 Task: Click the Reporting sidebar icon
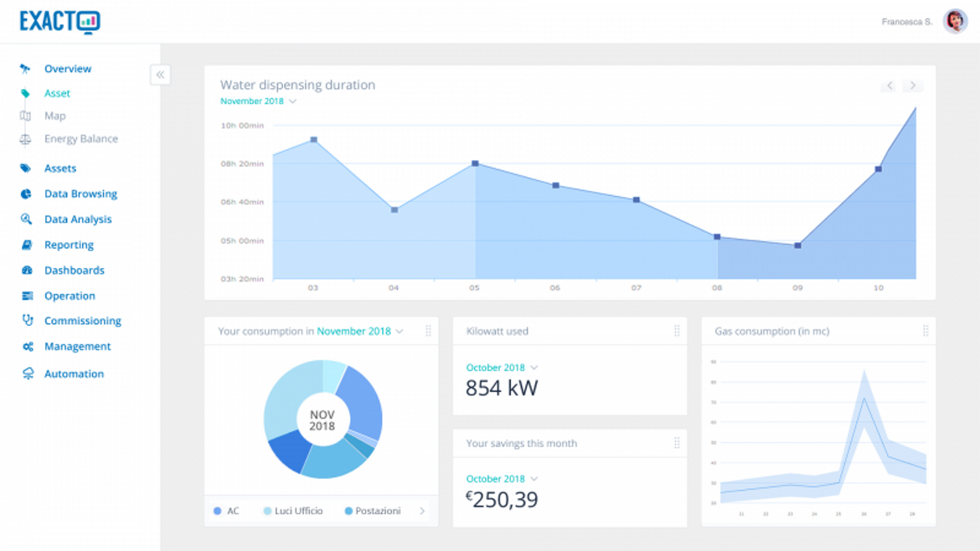coord(26,245)
